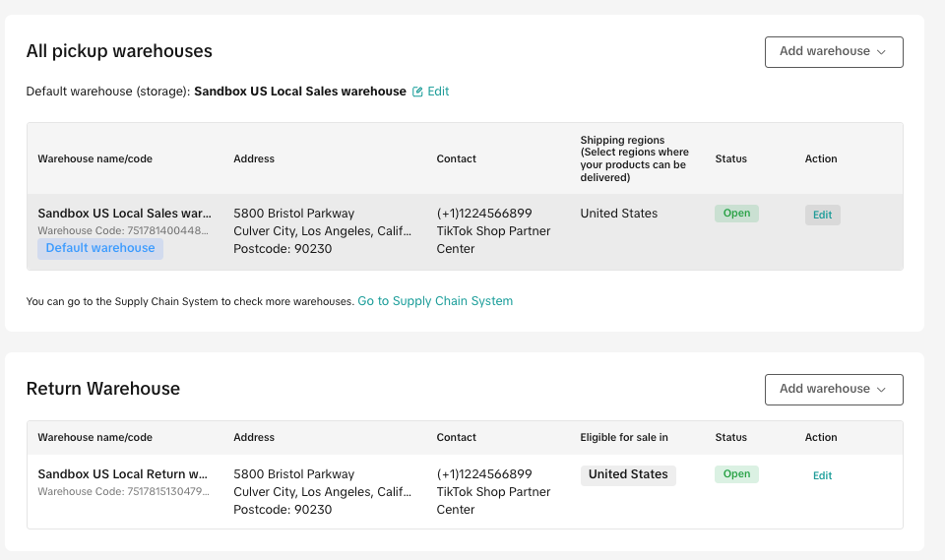Click pickup warehouse code 751781400448
The image size is (945, 560).
coord(123,231)
